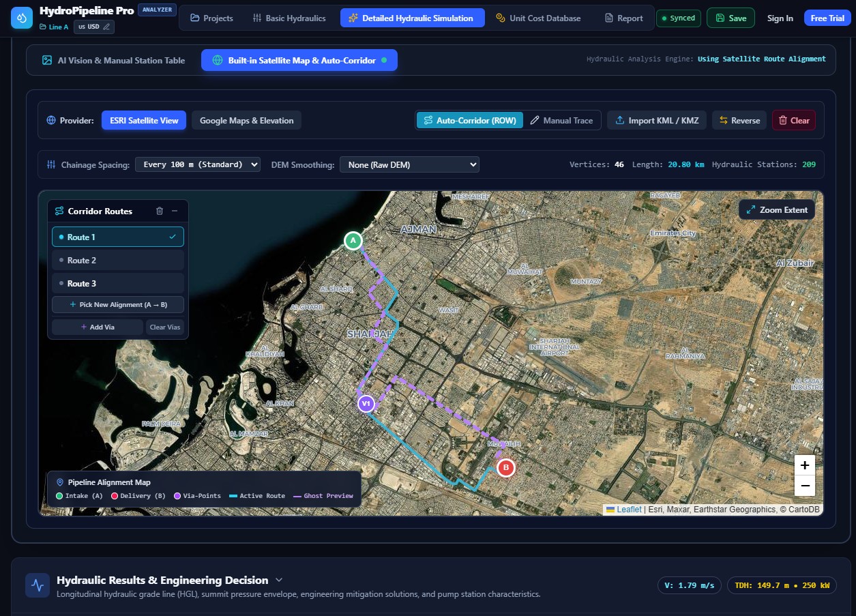This screenshot has width=856, height=616.
Task: Minimize the Corridor Routes panel
Action: 175,211
